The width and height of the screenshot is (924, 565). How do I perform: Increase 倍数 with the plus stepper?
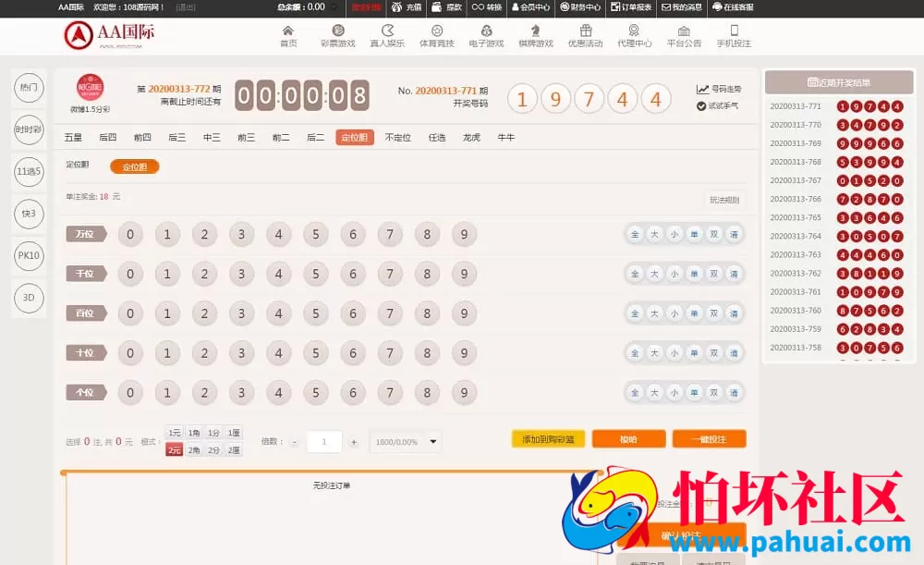355,441
